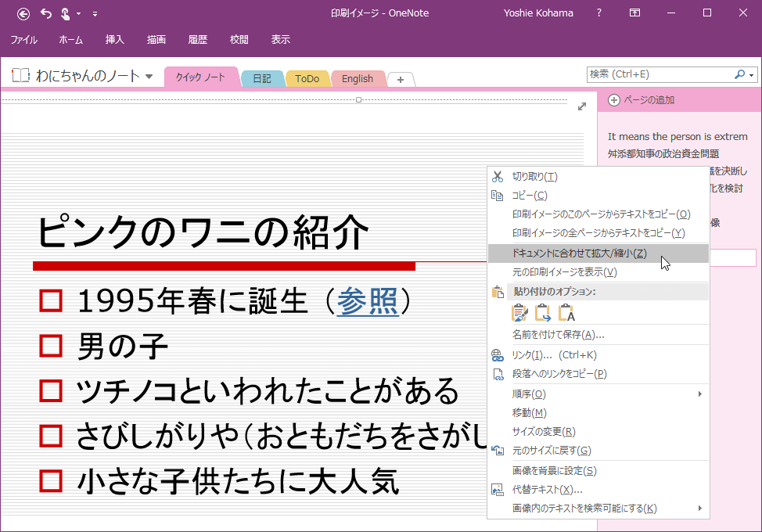
Task: Open the Ribbon Display Options icon
Action: (634, 13)
